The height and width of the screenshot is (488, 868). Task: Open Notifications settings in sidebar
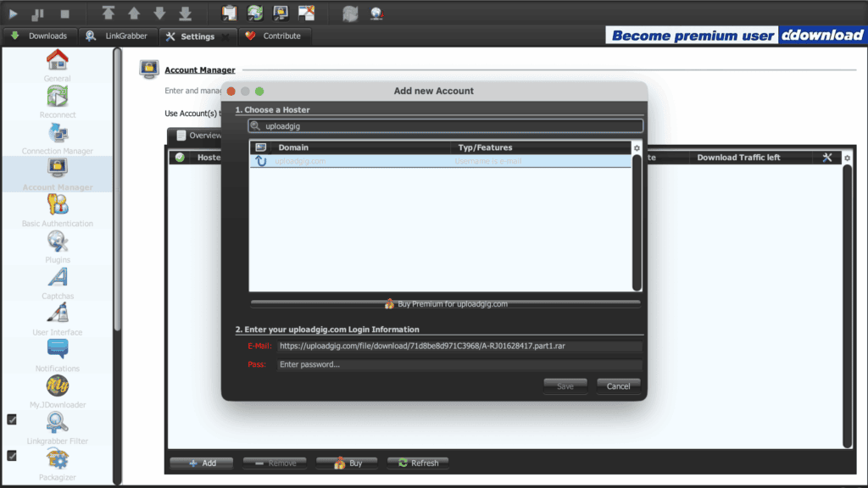(x=57, y=356)
